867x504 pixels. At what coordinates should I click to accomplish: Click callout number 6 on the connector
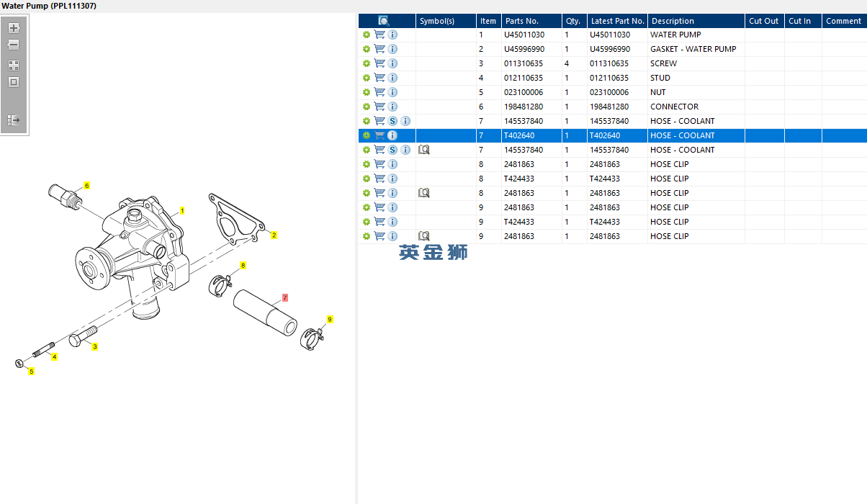(x=87, y=186)
